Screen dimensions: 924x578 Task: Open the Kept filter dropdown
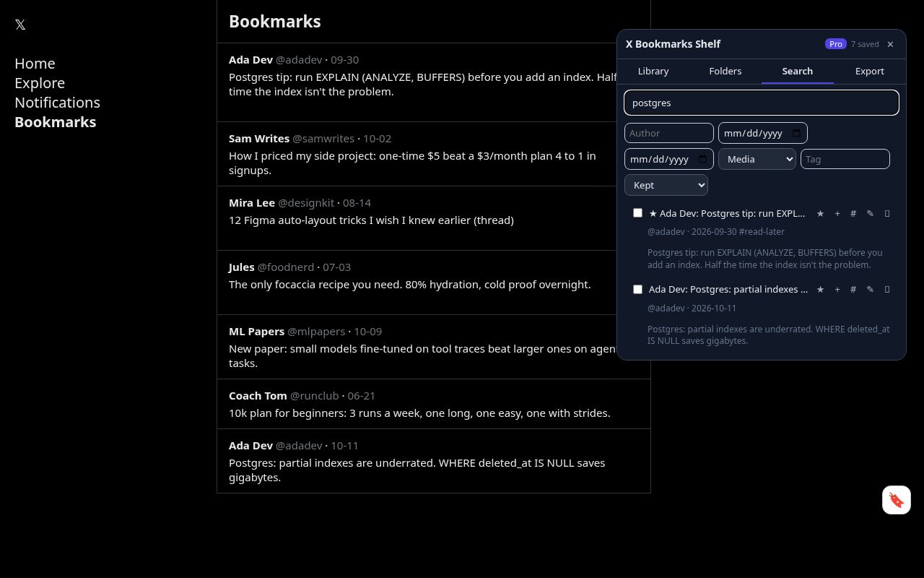coord(666,185)
